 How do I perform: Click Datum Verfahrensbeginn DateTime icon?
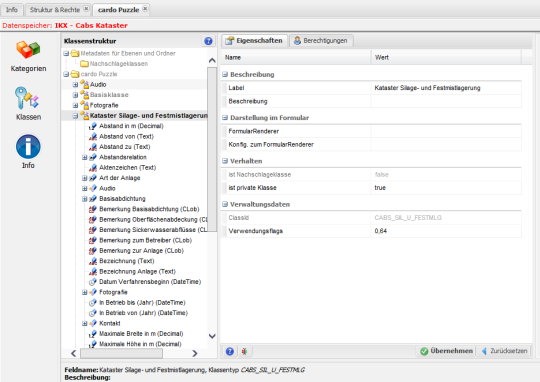[x=93, y=282]
